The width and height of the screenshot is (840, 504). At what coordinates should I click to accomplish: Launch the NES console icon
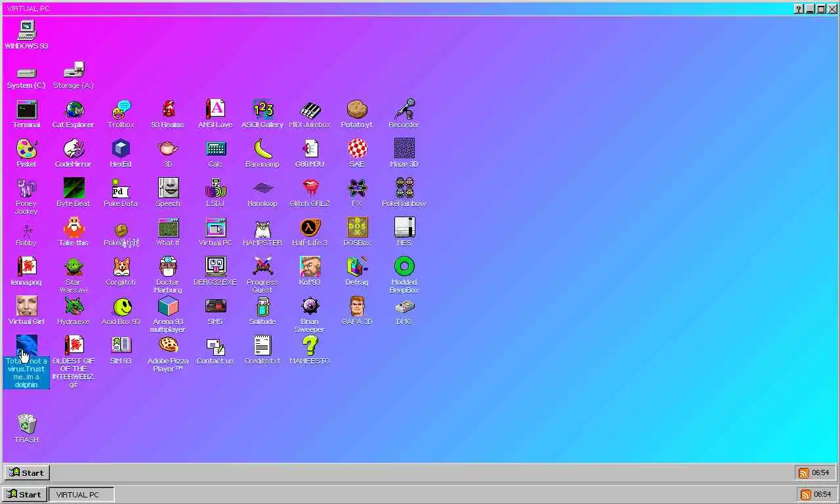[404, 227]
